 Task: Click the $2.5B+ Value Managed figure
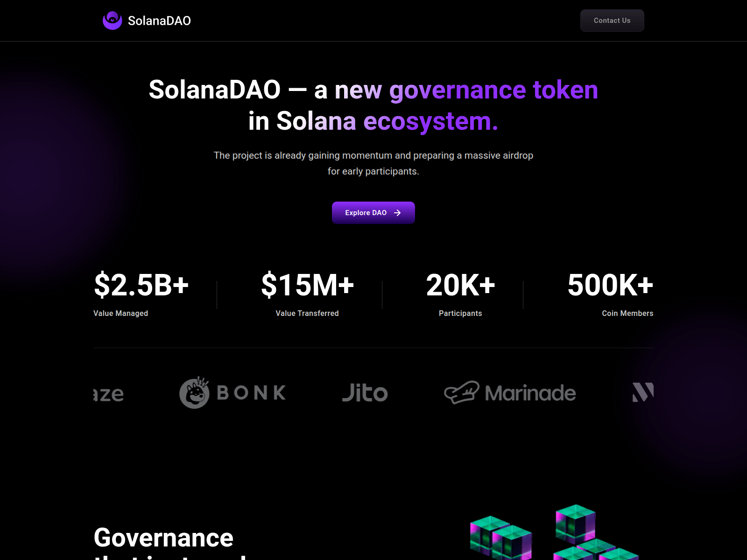coord(141,285)
